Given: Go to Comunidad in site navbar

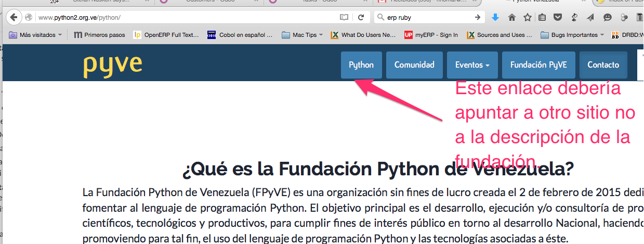Looking at the screenshot, I should point(414,65).
